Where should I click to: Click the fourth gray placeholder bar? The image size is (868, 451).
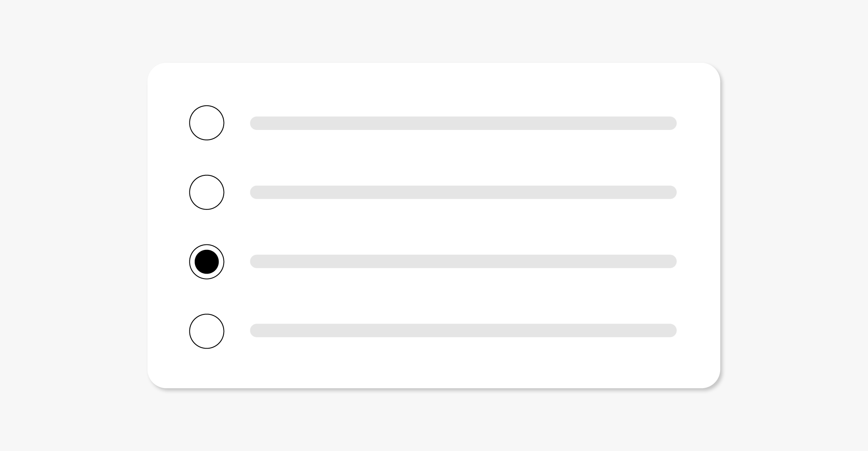point(463,331)
